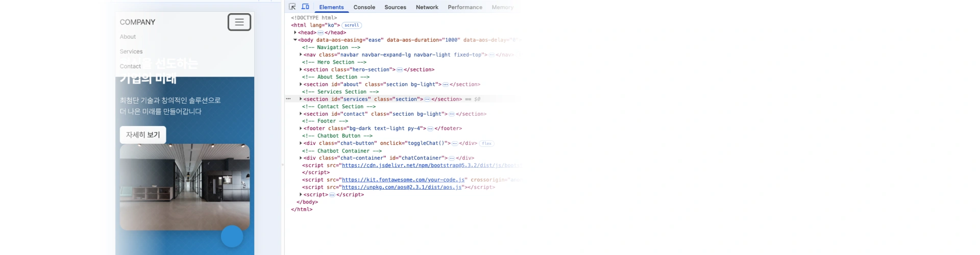
Task: Select the <!-- Hero Section --> comment
Action: [x=334, y=62]
